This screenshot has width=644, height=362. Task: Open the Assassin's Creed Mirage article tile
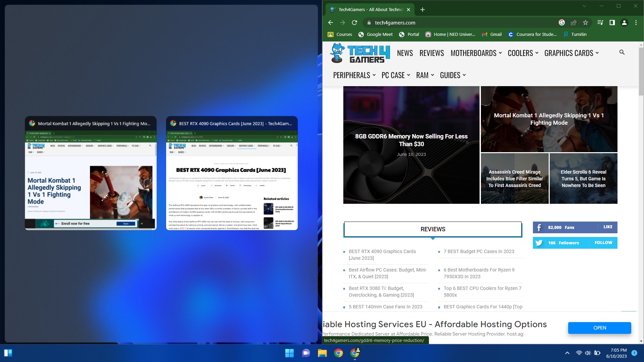pyautogui.click(x=514, y=178)
